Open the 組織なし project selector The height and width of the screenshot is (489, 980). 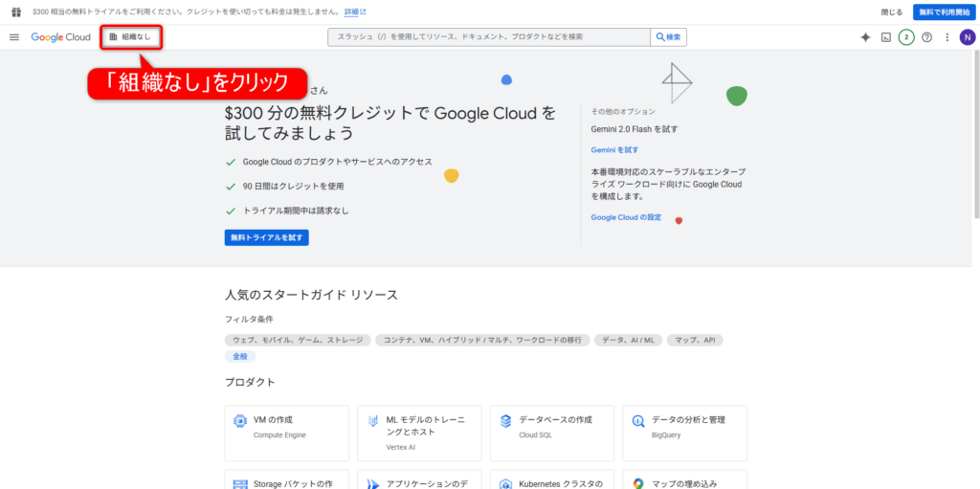click(131, 37)
